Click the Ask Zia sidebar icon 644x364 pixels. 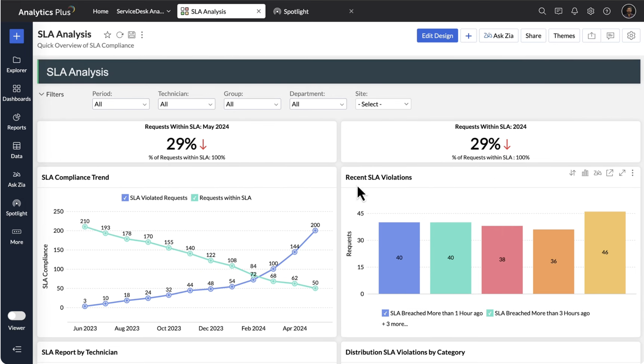[x=17, y=179]
